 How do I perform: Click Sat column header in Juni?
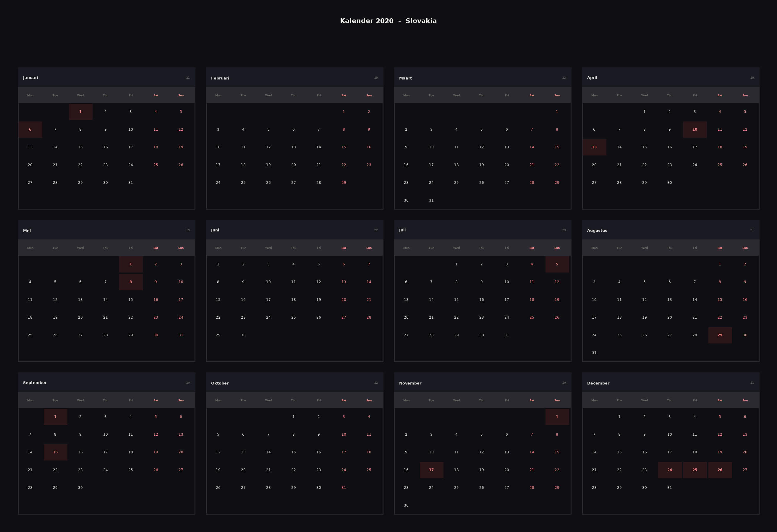click(344, 248)
